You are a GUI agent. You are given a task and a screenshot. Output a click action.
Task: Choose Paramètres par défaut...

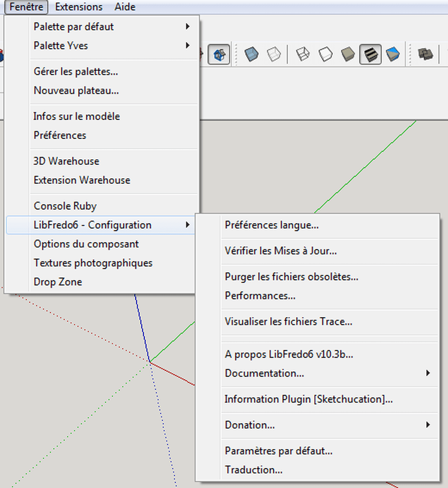click(318, 451)
